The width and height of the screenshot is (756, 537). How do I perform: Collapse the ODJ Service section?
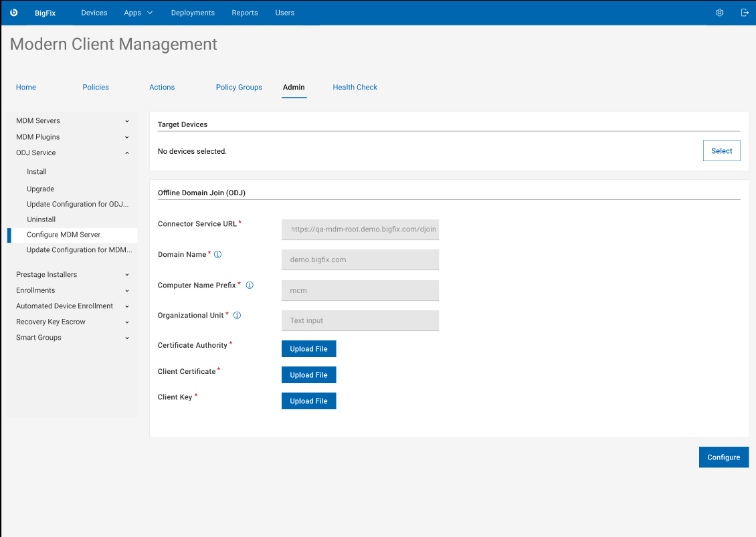[127, 153]
